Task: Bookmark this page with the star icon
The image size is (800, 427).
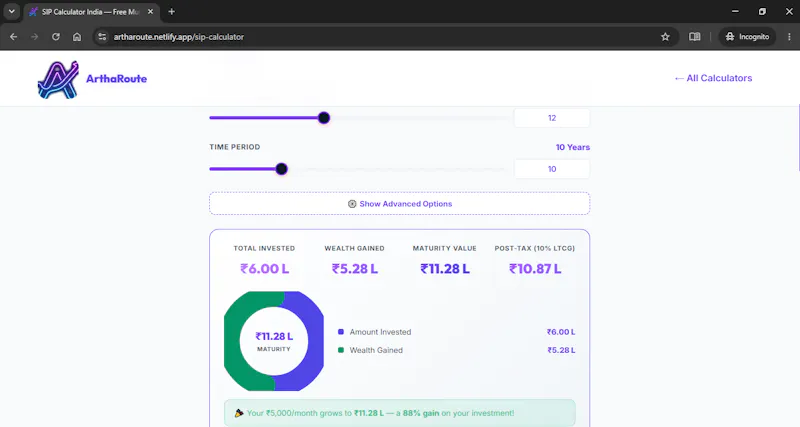Action: point(665,37)
